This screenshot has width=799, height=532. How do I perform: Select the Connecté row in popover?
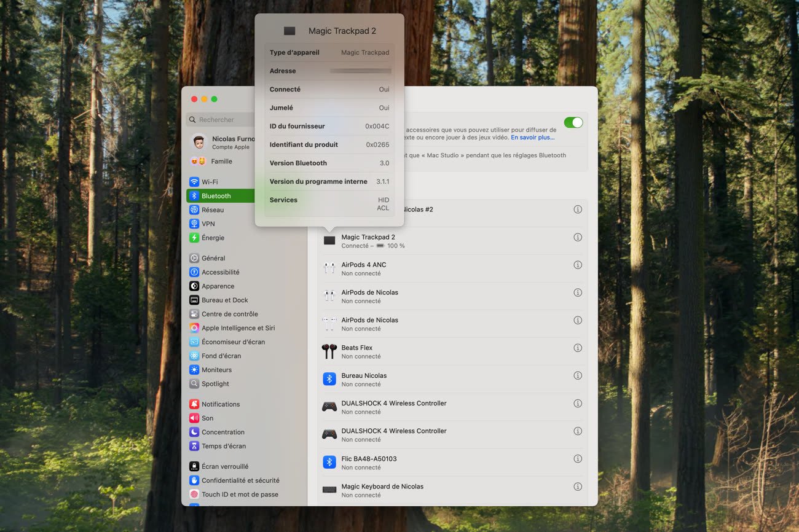[329, 90]
